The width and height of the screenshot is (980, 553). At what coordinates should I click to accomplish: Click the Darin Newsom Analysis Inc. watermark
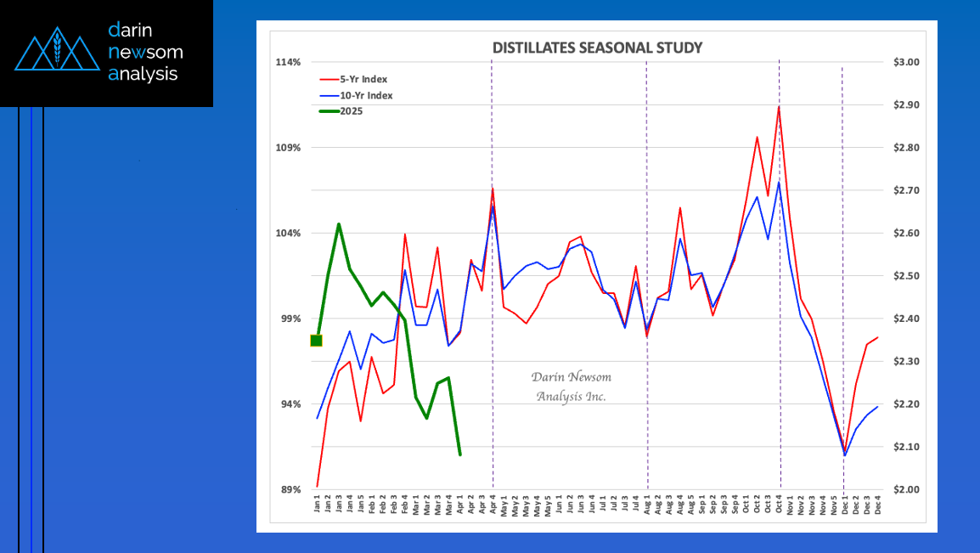coord(571,387)
